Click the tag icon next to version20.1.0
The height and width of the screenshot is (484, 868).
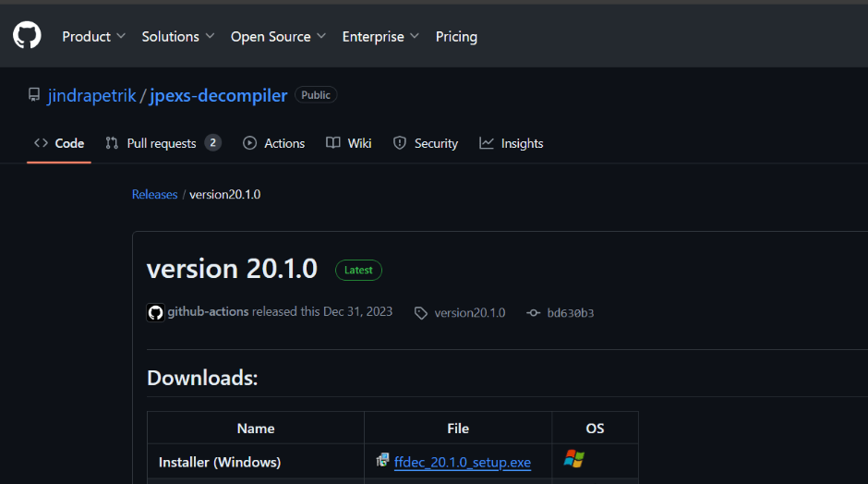click(421, 313)
